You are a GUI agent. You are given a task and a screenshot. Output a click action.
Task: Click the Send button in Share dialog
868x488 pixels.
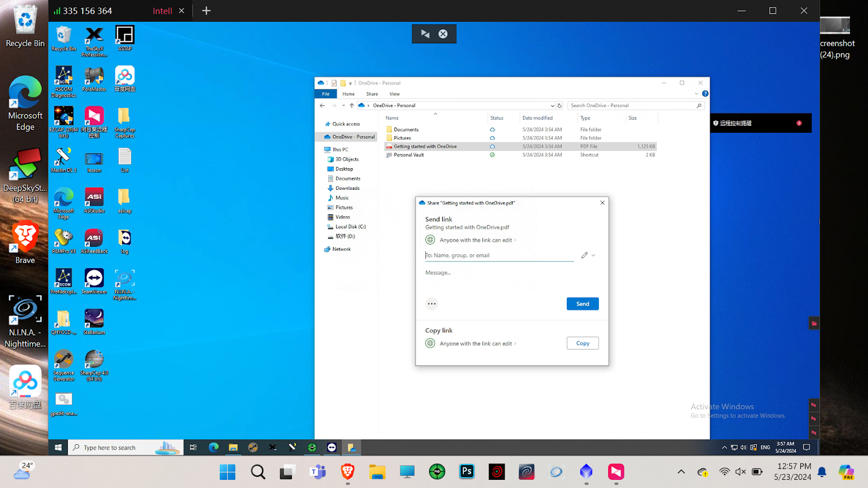583,304
